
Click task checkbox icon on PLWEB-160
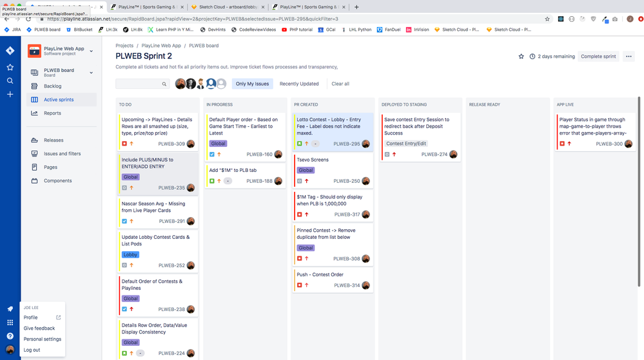click(212, 155)
